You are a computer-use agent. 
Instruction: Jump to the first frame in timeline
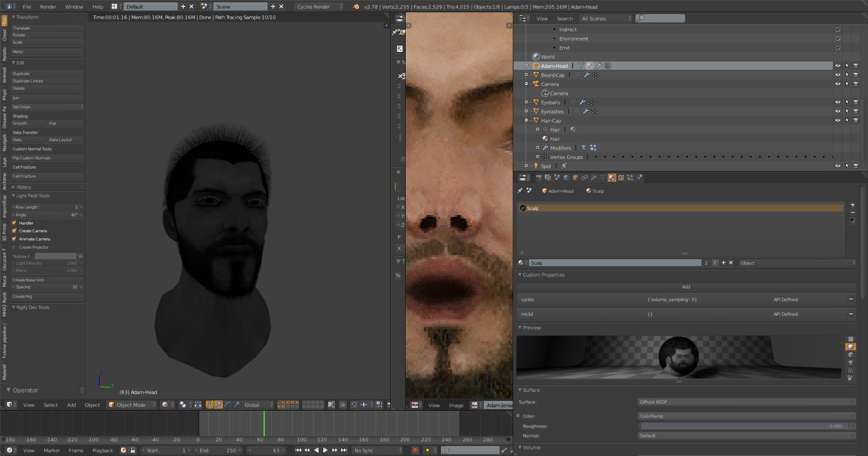click(298, 450)
